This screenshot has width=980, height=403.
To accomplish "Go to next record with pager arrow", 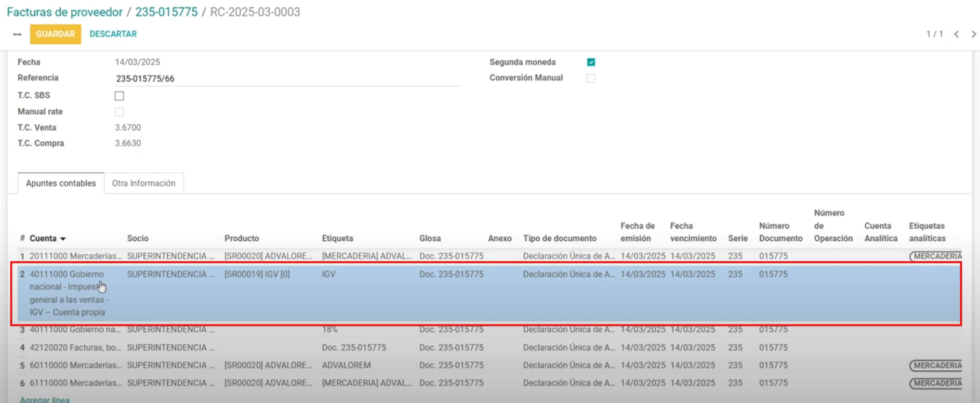I will click(973, 34).
